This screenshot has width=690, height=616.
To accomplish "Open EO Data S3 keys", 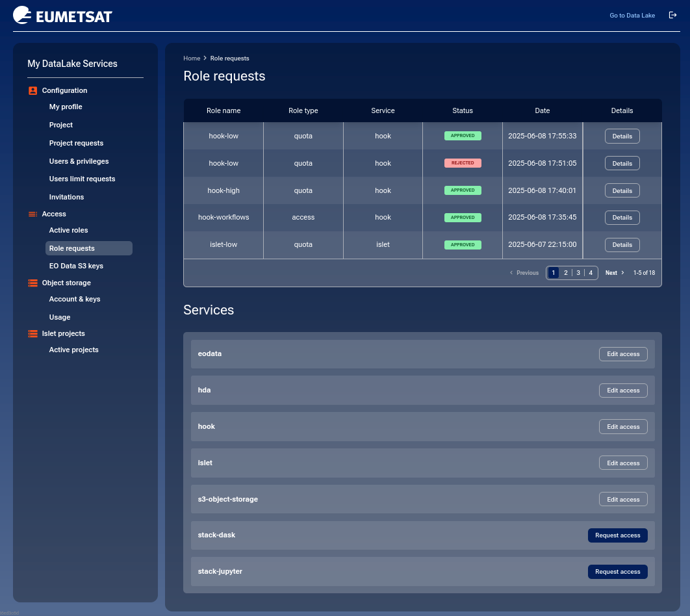I will [76, 266].
